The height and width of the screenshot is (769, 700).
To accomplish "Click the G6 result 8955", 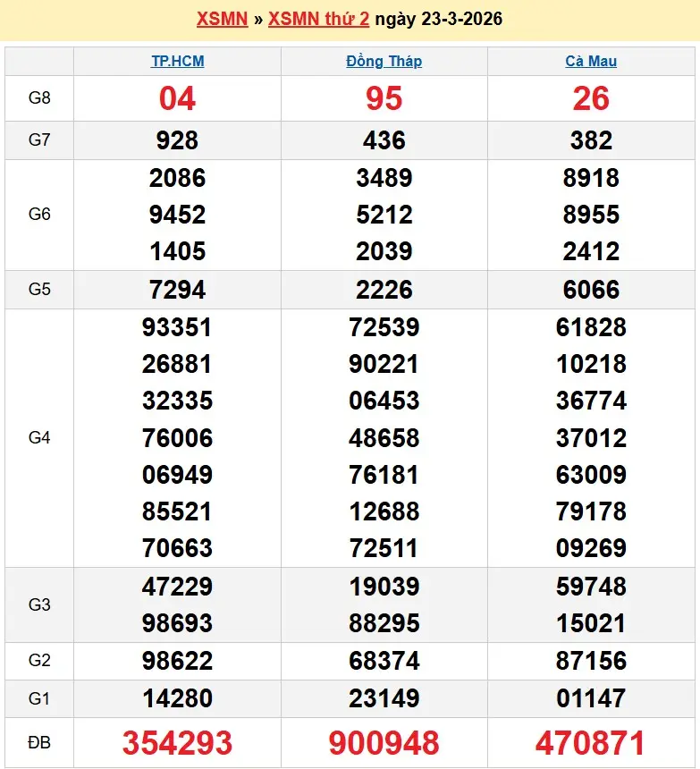I will click(x=591, y=215).
